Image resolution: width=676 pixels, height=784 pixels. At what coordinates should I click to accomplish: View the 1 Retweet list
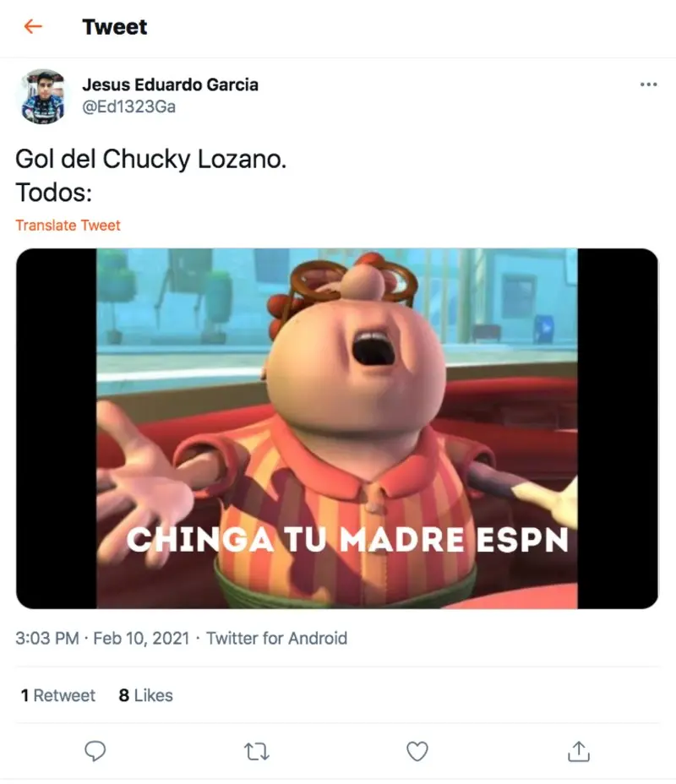(x=58, y=695)
